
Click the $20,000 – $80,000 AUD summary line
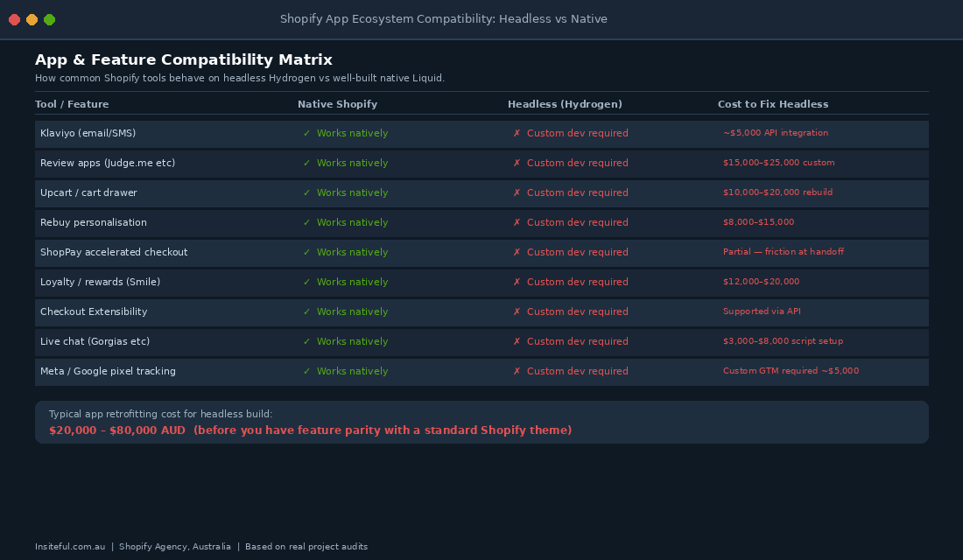(310, 430)
